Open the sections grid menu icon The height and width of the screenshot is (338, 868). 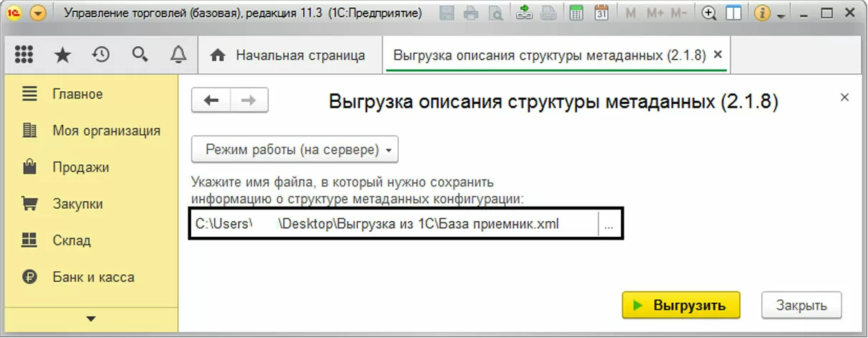tap(24, 55)
